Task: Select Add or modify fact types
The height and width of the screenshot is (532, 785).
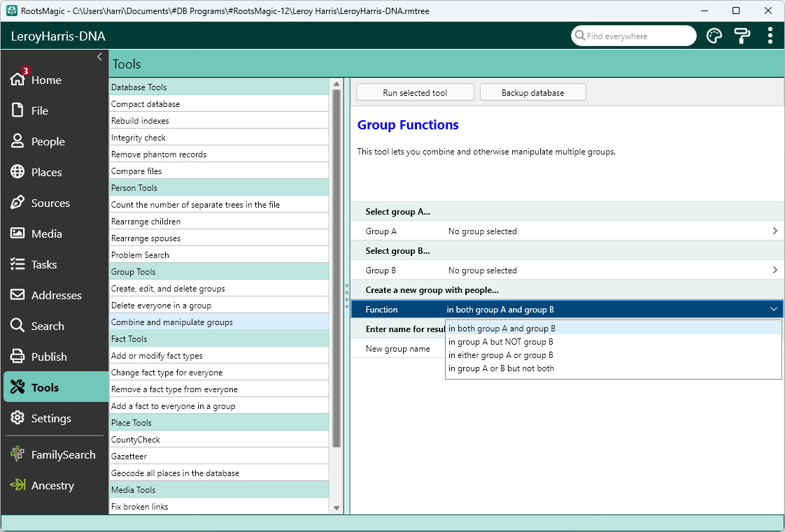Action: [x=219, y=356]
